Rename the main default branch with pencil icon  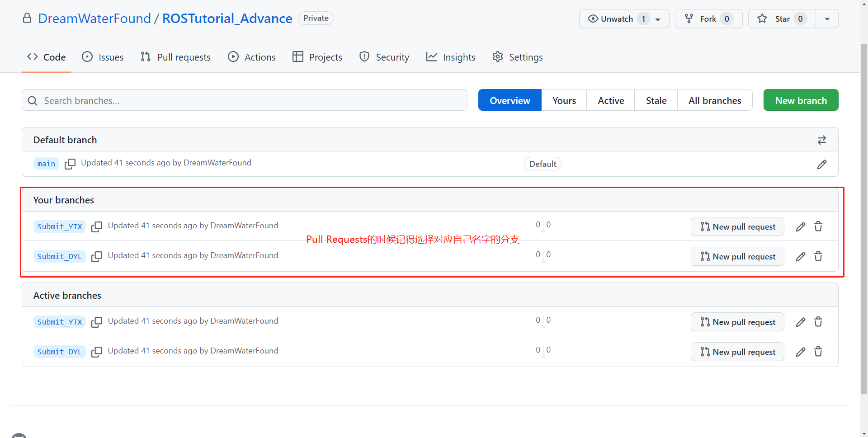click(822, 164)
